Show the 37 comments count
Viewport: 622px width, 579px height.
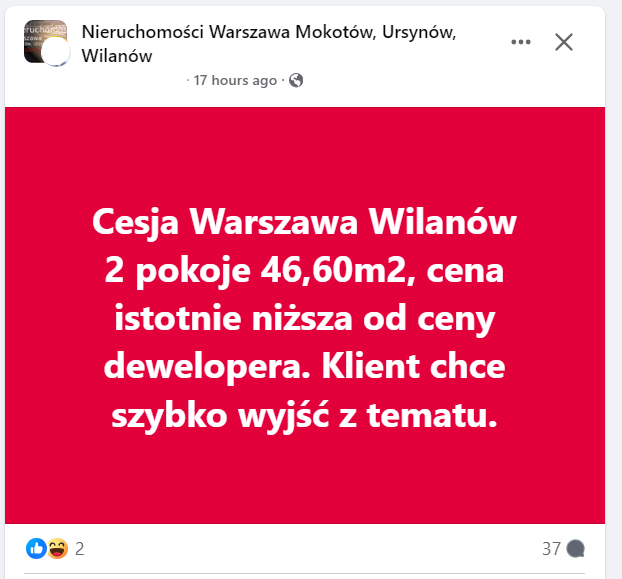click(x=551, y=549)
